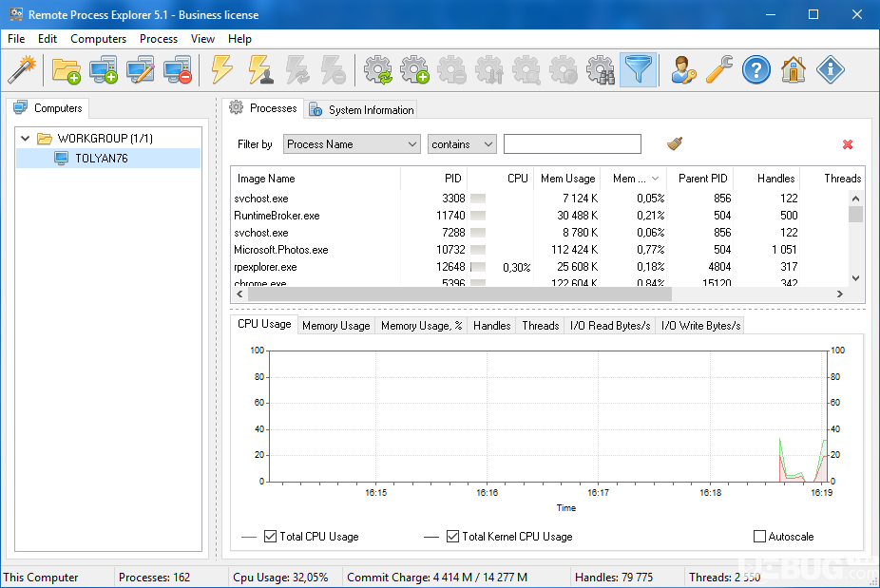This screenshot has width=880, height=588.
Task: Click the gear with magnifier icon
Action: 526,70
